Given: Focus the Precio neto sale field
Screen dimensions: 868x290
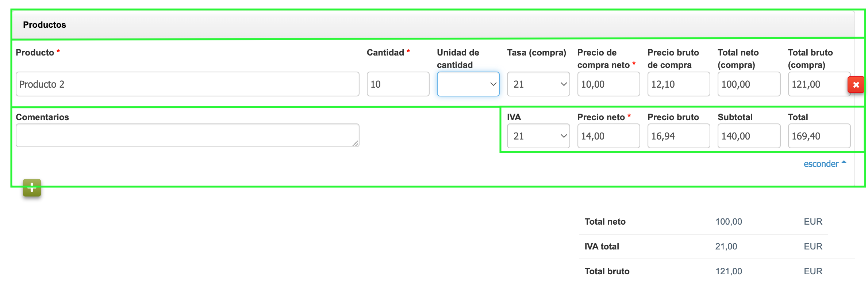Looking at the screenshot, I should pyautogui.click(x=608, y=136).
